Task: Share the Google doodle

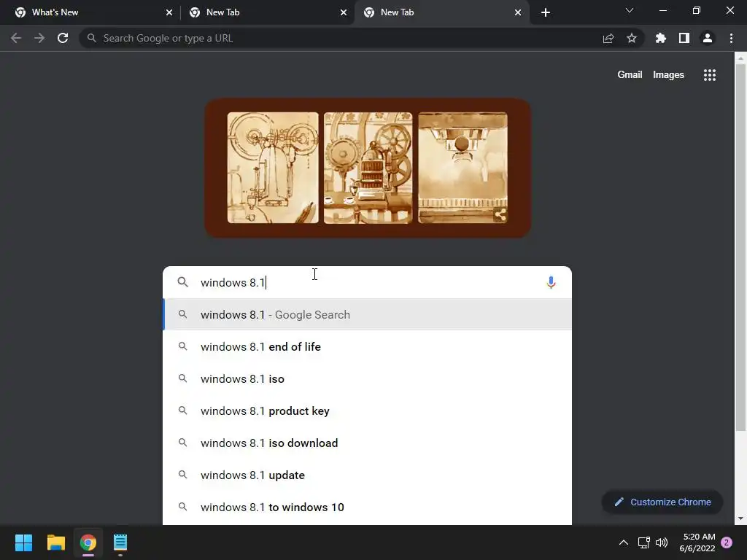Action: [500, 215]
